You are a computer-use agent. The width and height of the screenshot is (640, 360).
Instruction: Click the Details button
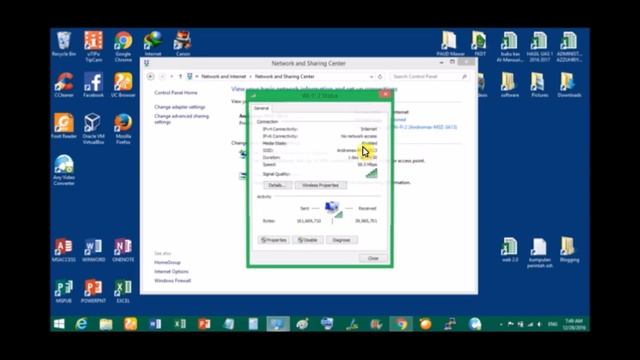pos(278,185)
